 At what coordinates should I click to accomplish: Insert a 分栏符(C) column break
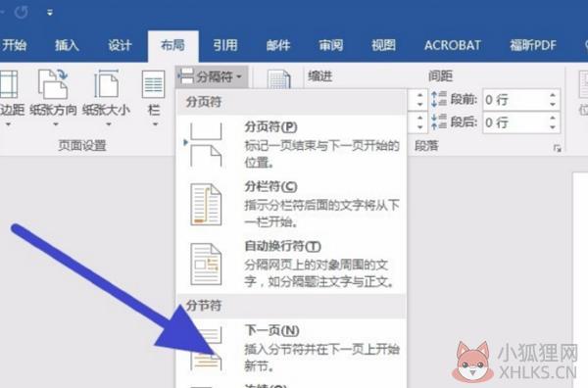[292, 204]
